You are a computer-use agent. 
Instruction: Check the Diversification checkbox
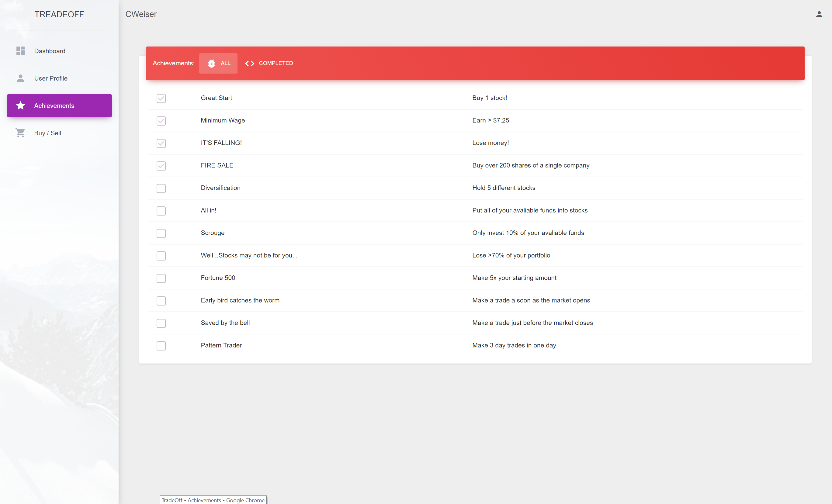(161, 188)
